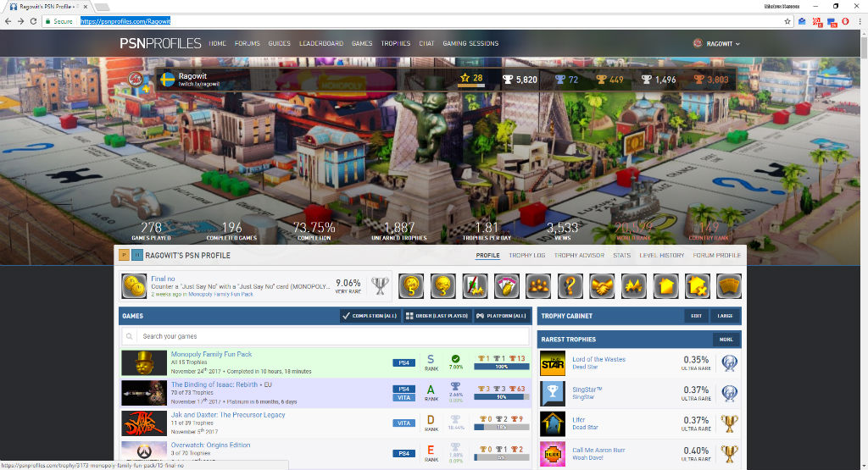The image size is (868, 470).
Task: Open the Platform (All) filter dropdown
Action: pyautogui.click(x=501, y=316)
